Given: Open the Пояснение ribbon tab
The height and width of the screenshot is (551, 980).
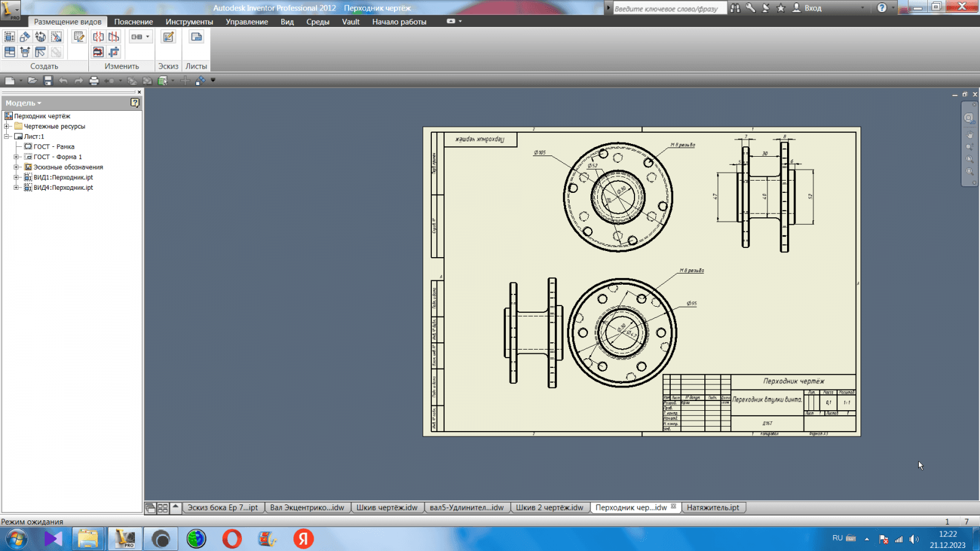Looking at the screenshot, I should click(134, 21).
